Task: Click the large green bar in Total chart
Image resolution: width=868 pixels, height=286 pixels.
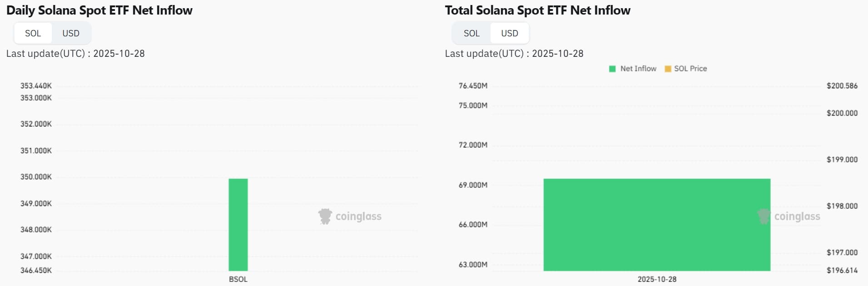Action: click(657, 225)
